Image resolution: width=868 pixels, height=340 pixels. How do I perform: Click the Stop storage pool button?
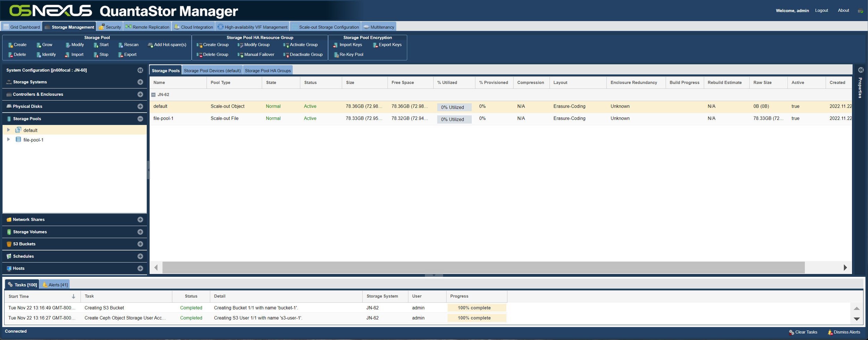(101, 55)
